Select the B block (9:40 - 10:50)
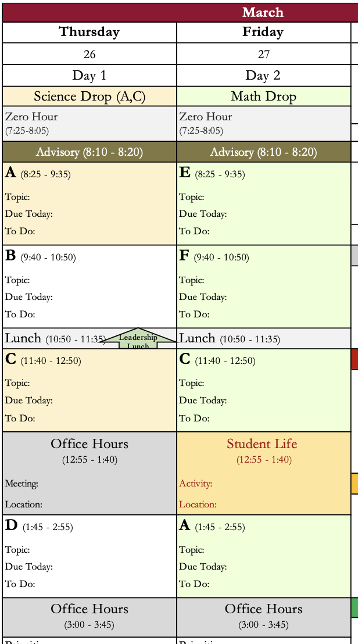This screenshot has width=358, height=644. click(90, 287)
